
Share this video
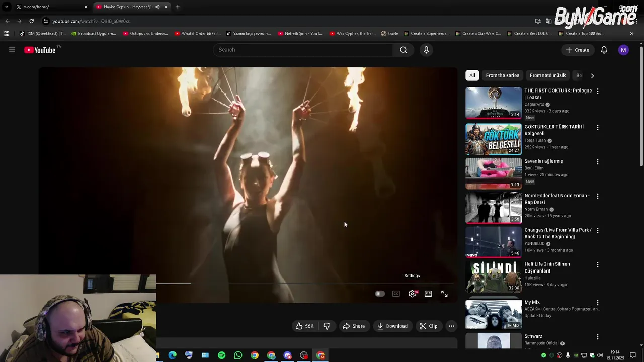click(354, 326)
